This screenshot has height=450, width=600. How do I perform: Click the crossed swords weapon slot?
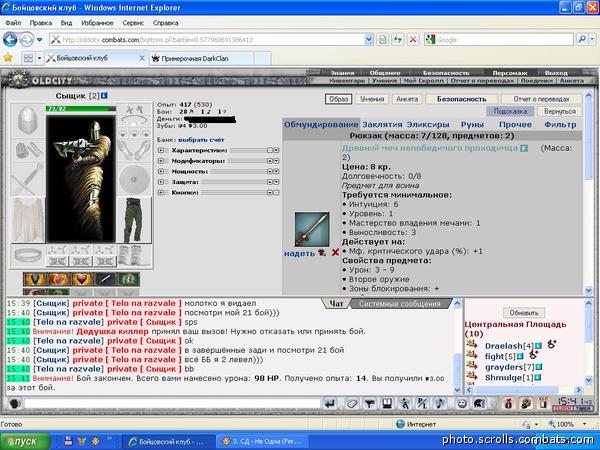(x=28, y=179)
